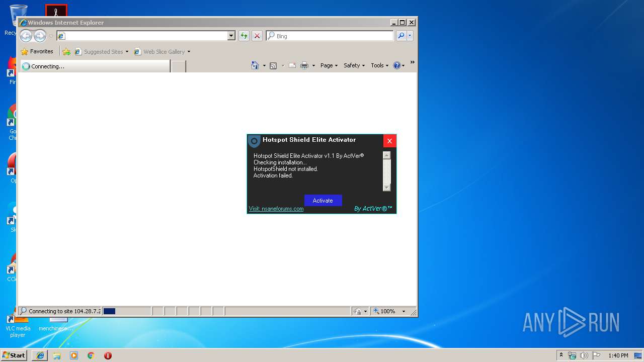This screenshot has width=644, height=362.
Task: Click the 'HotspotShield not installed.' log line
Action: tap(286, 169)
